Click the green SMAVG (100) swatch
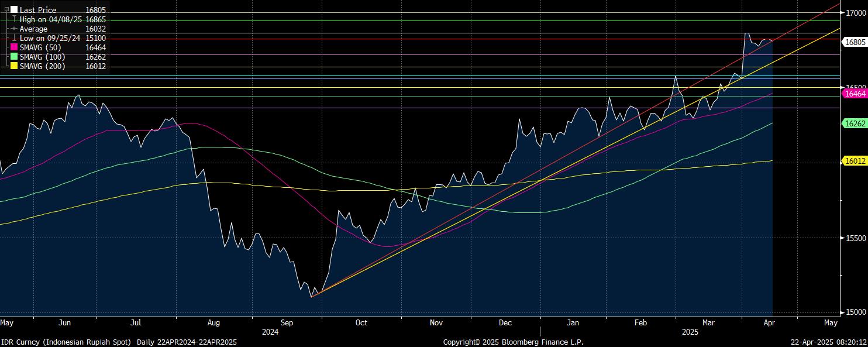Screen dimensions: 868x347 [x=14, y=57]
